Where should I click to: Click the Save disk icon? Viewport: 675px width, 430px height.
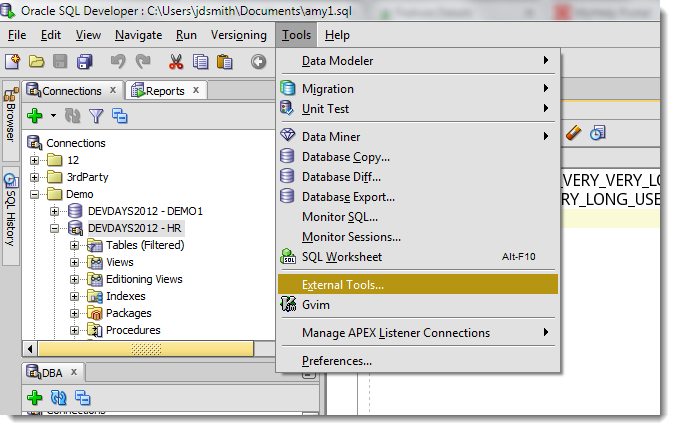click(x=60, y=62)
